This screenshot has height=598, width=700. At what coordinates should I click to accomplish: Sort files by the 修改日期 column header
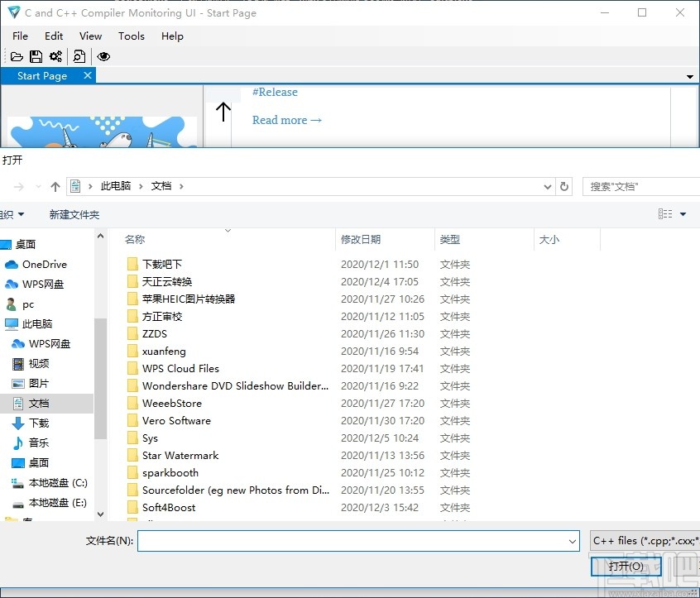coord(362,239)
